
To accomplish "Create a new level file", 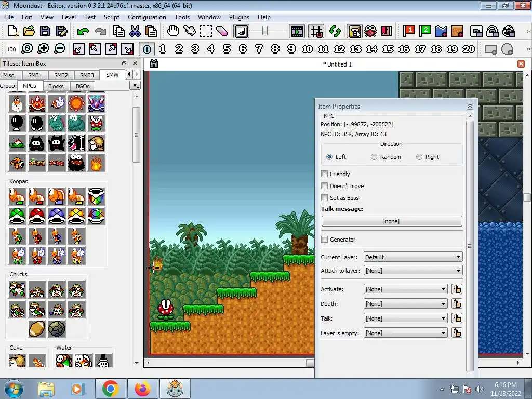I will pos(12,31).
